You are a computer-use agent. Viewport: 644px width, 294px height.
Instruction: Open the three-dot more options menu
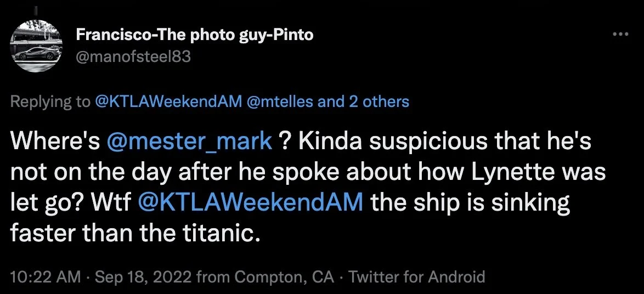click(x=620, y=35)
